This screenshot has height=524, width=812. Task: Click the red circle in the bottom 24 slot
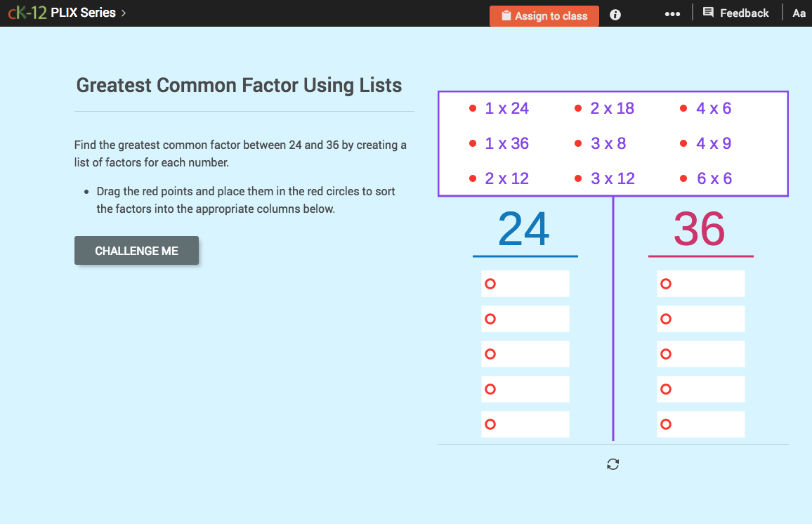click(489, 424)
